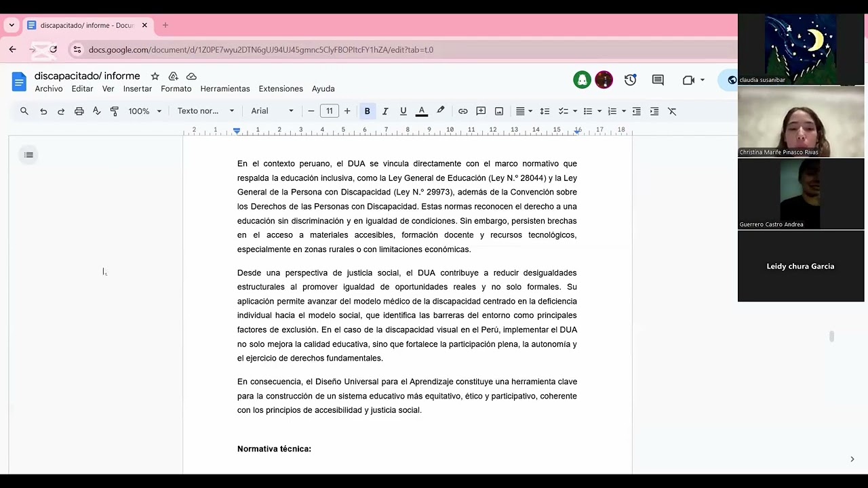Undo the last action
868x488 pixels.
43,111
